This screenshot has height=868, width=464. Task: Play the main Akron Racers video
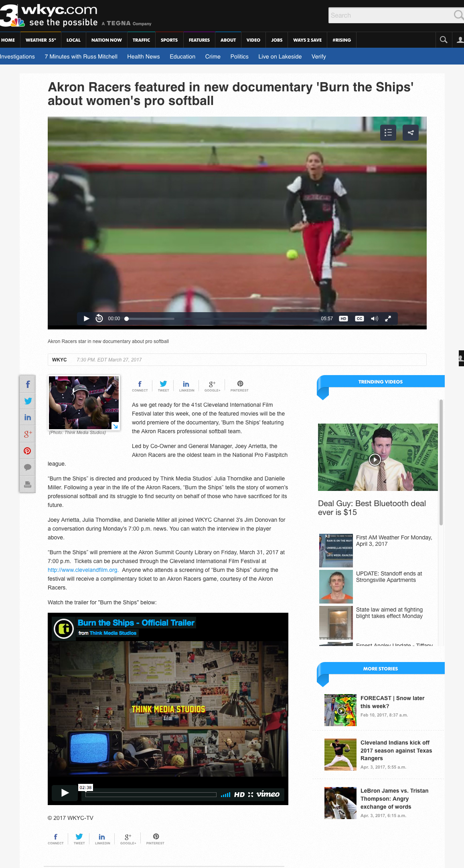[x=86, y=319]
